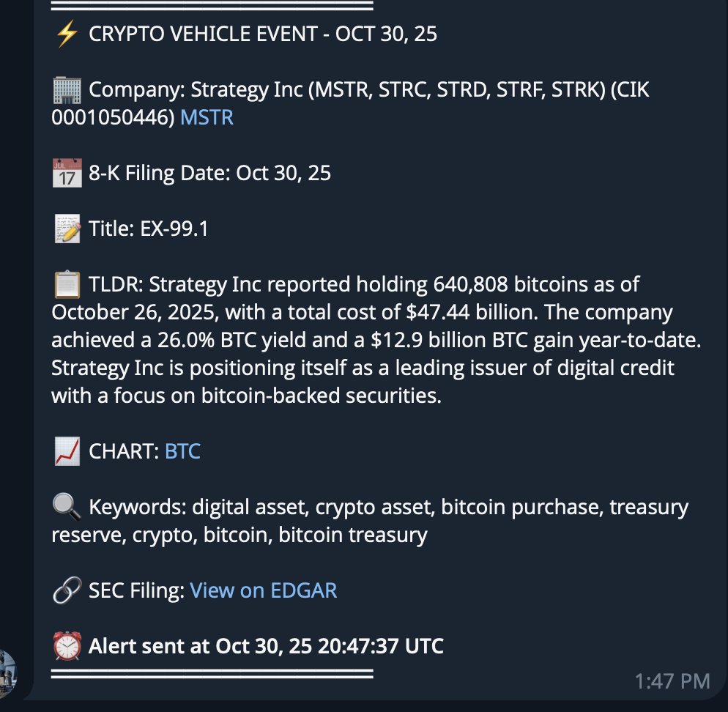Image resolution: width=728 pixels, height=712 pixels.
Task: Open the BTC chart link
Action: [182, 451]
